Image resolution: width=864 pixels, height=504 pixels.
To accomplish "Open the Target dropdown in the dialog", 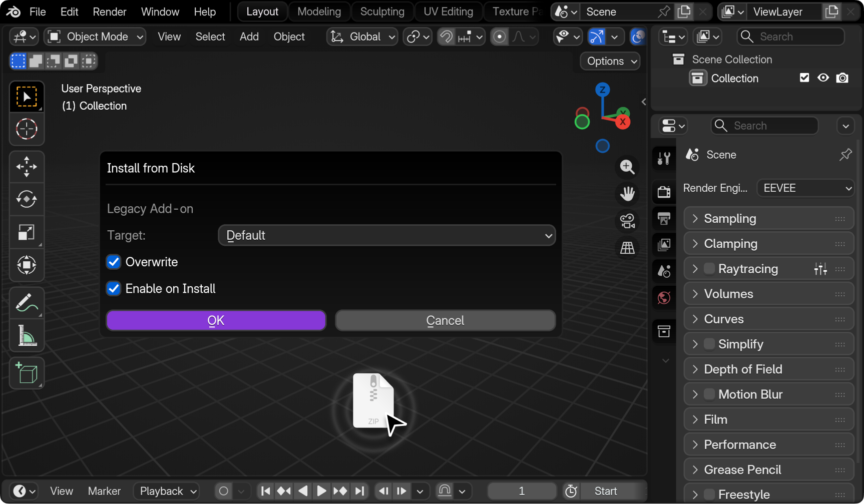I will click(386, 235).
